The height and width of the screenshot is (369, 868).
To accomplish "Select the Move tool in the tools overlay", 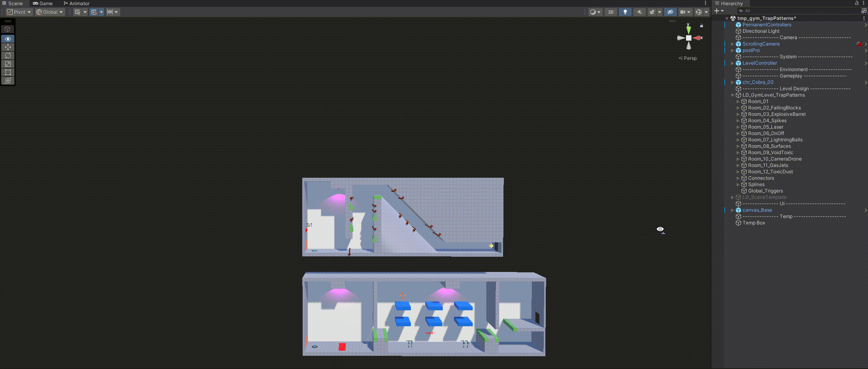I will [x=8, y=47].
